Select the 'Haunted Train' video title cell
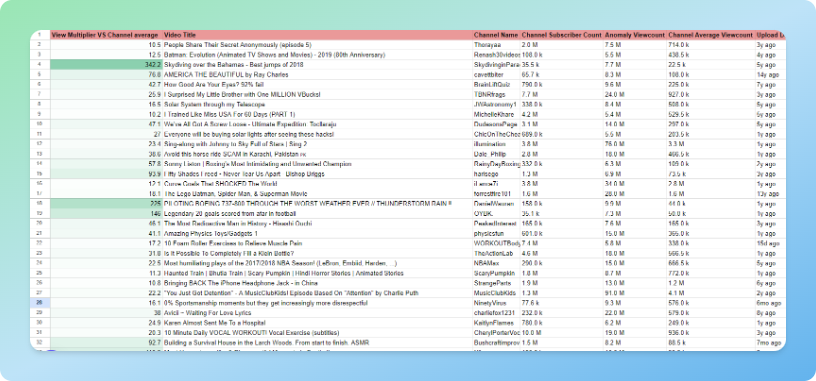 (x=317, y=273)
